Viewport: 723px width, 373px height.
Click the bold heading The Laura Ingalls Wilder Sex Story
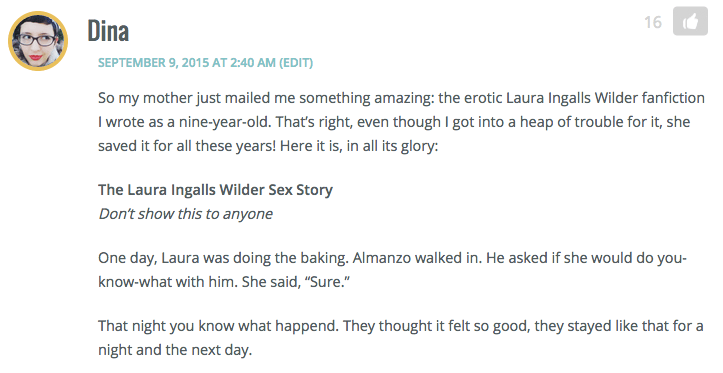pos(215,190)
